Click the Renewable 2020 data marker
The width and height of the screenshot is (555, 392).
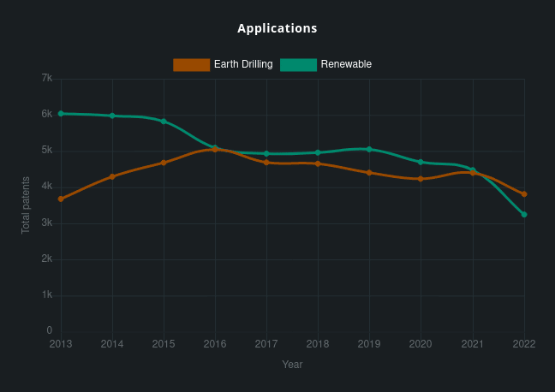[421, 162]
